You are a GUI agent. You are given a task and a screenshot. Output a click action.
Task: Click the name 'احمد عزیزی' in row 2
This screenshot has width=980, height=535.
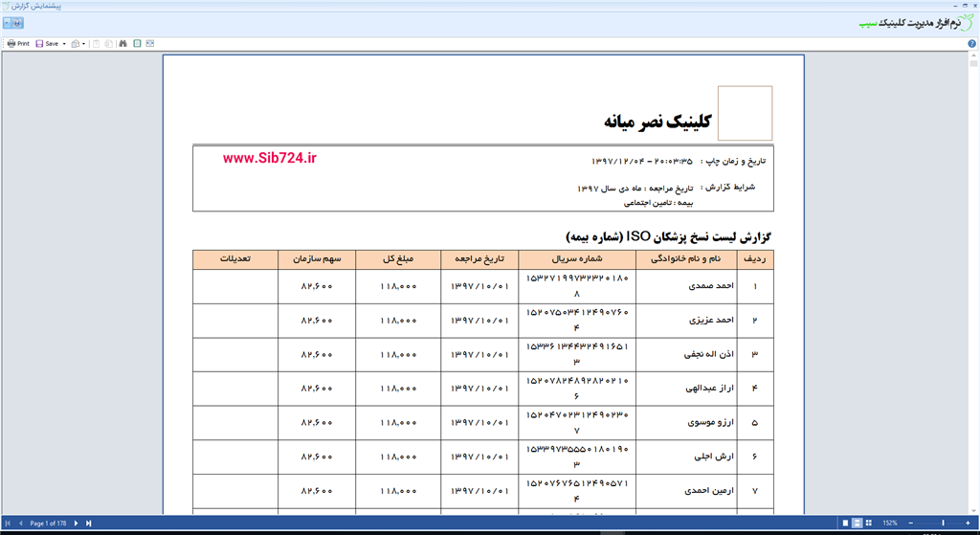point(711,320)
